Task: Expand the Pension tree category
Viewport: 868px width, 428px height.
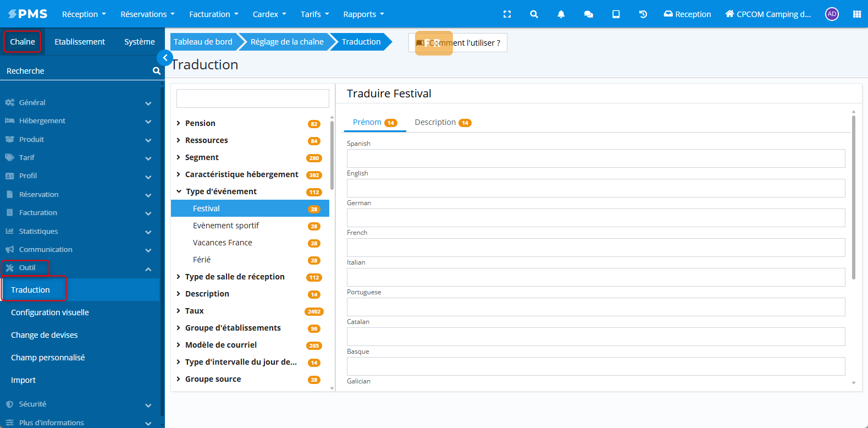Action: click(x=179, y=123)
